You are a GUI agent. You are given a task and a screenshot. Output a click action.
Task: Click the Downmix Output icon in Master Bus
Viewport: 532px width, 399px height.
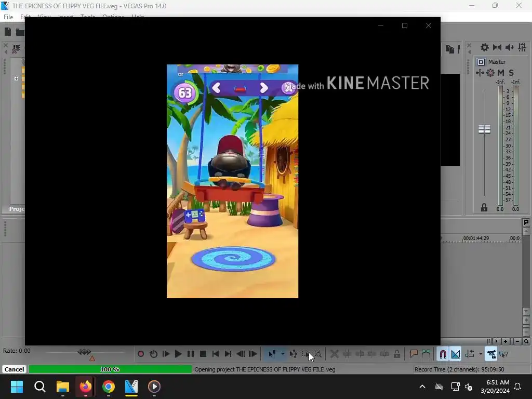tap(497, 47)
